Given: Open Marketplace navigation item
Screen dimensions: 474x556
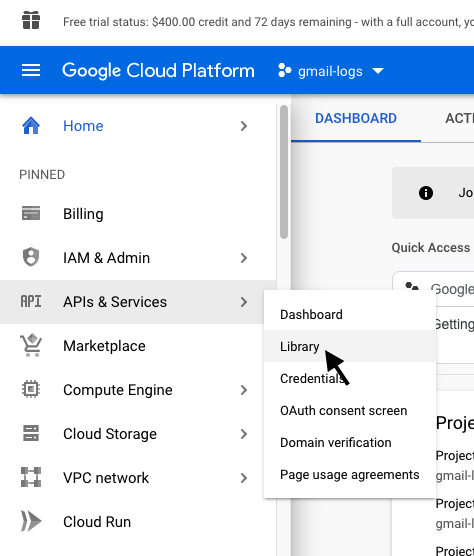Looking at the screenshot, I should (x=138, y=346).
